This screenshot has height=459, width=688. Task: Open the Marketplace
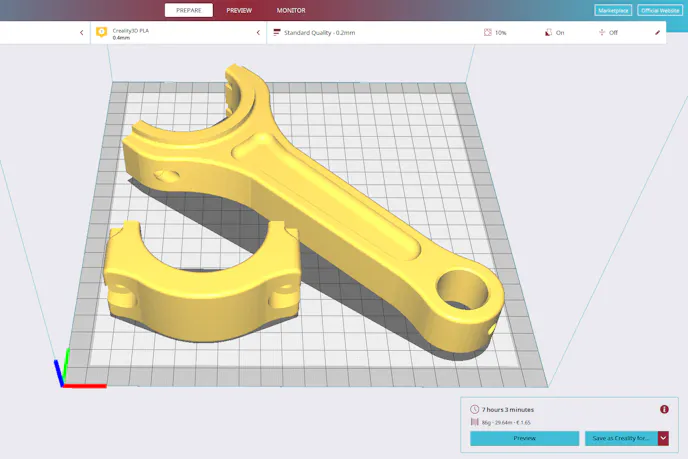pyautogui.click(x=613, y=10)
